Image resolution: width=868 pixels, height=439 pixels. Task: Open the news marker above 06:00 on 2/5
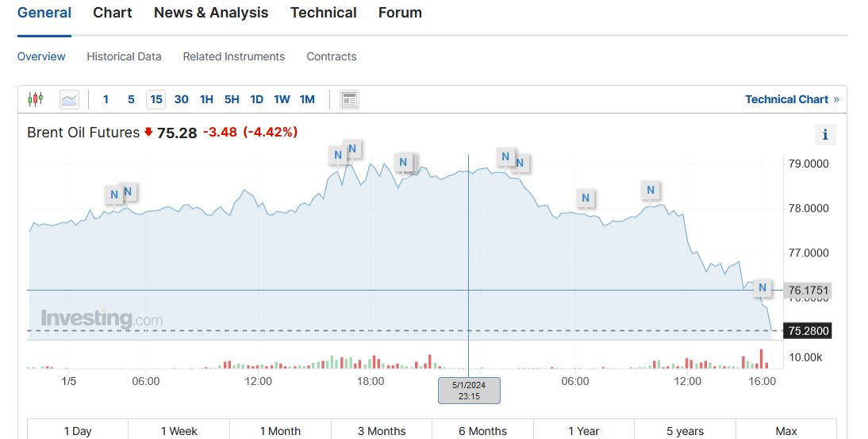586,198
